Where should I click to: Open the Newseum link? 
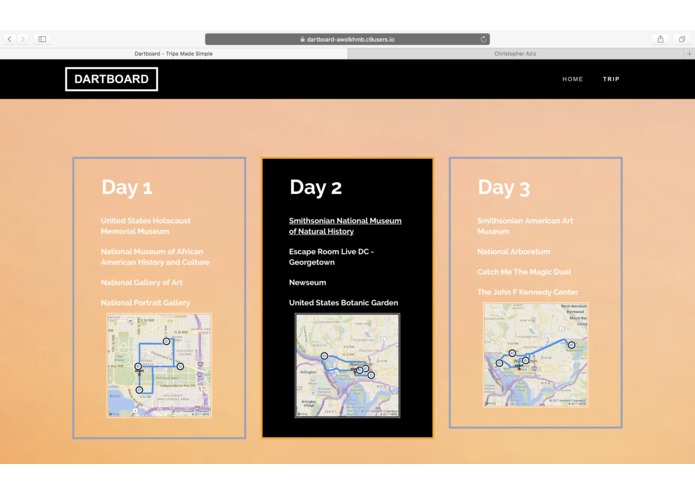tap(308, 282)
